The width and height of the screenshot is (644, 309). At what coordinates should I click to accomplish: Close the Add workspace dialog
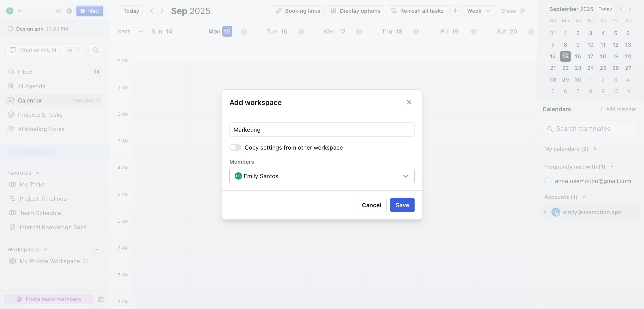click(409, 102)
